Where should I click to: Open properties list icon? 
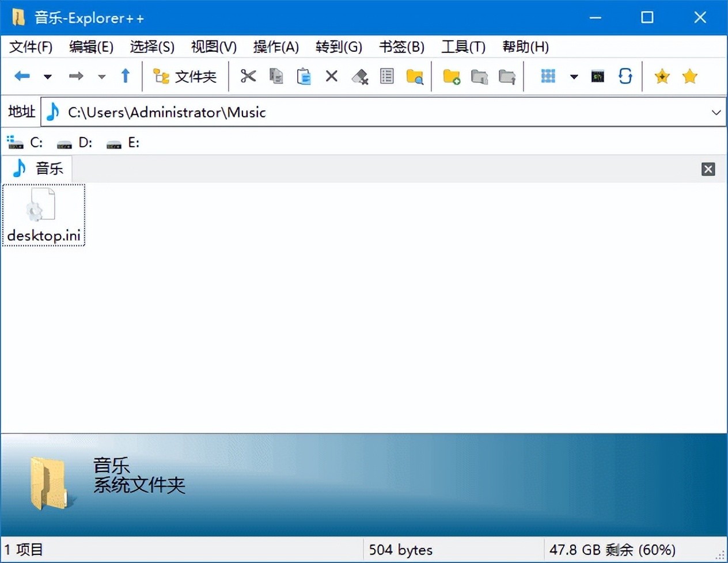click(387, 76)
